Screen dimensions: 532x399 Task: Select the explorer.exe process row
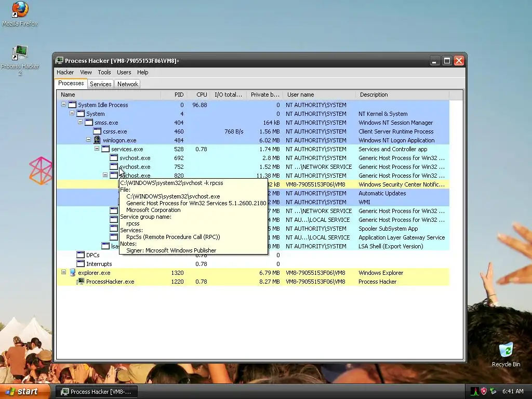tap(253, 272)
